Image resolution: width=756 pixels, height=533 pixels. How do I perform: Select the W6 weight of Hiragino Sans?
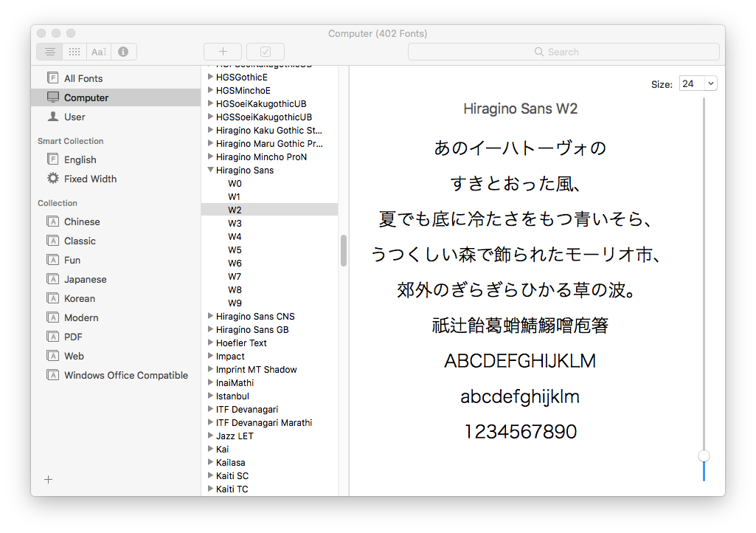click(269, 263)
